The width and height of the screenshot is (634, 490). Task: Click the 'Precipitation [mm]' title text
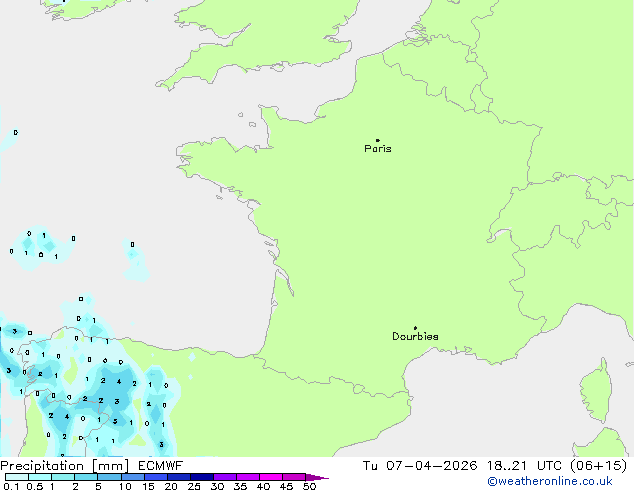click(65, 466)
